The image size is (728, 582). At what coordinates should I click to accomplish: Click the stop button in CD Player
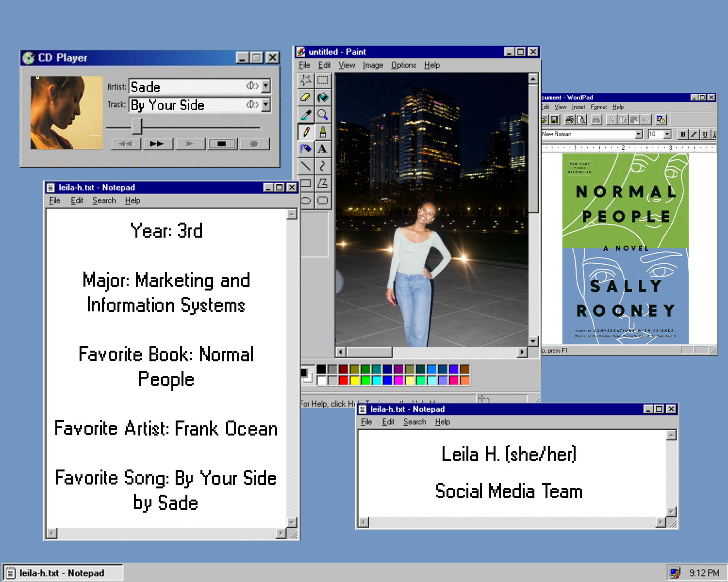[222, 144]
